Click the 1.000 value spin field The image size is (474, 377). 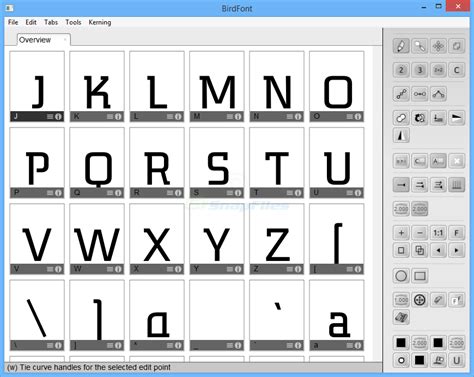pyautogui.click(x=401, y=300)
